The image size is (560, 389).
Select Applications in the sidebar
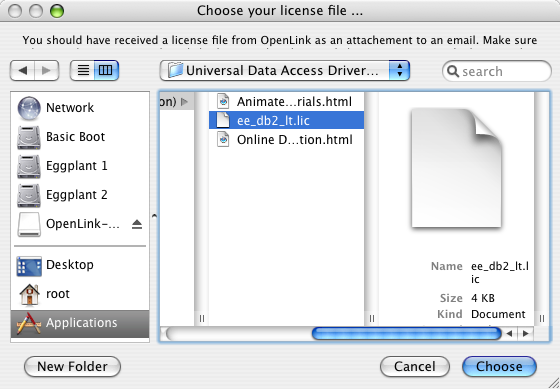point(80,323)
